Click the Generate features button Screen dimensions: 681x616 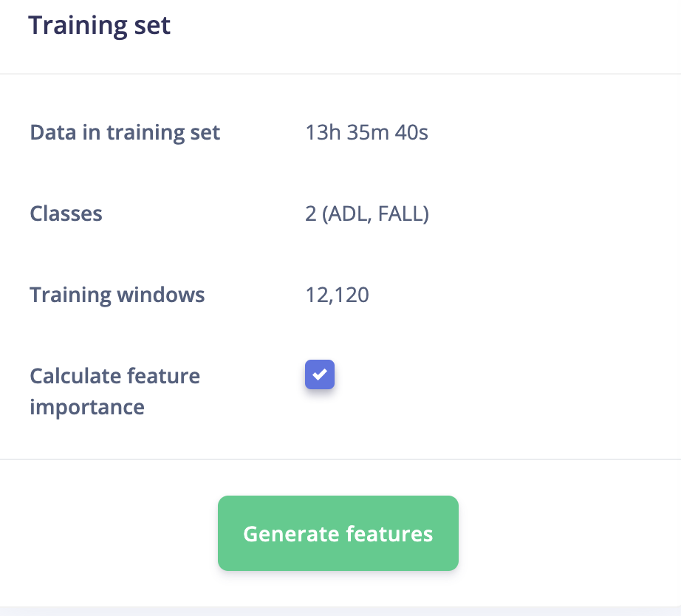(338, 533)
